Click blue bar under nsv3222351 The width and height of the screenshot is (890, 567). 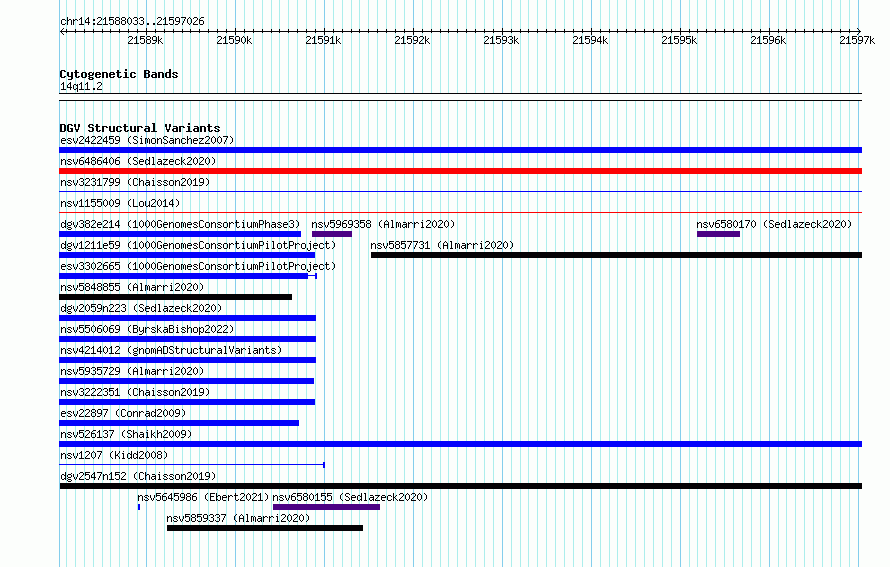coord(187,402)
